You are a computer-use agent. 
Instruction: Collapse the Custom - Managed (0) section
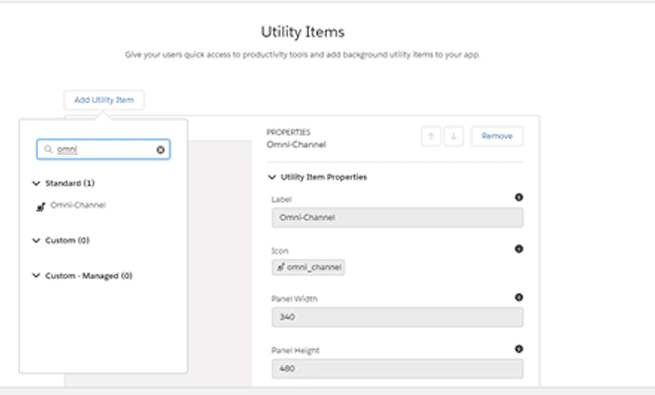(36, 276)
